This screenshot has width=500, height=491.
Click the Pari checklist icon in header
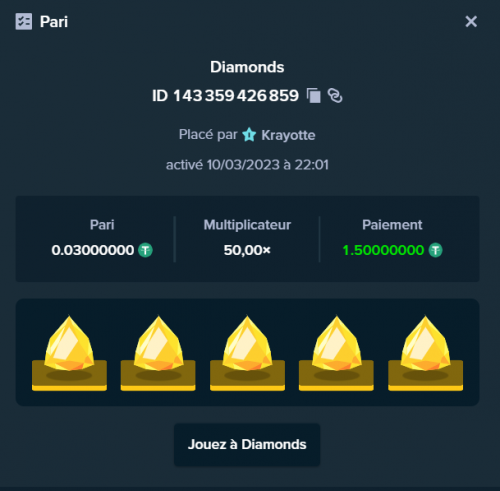click(24, 22)
